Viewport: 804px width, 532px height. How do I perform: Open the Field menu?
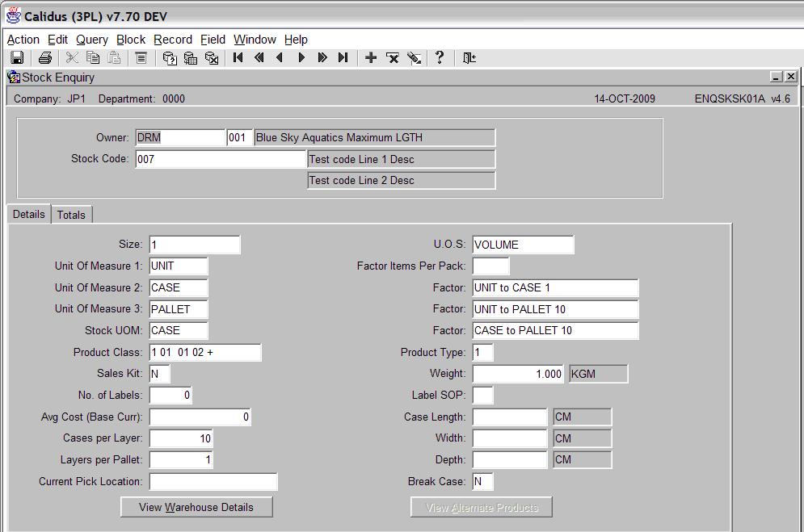tap(213, 40)
